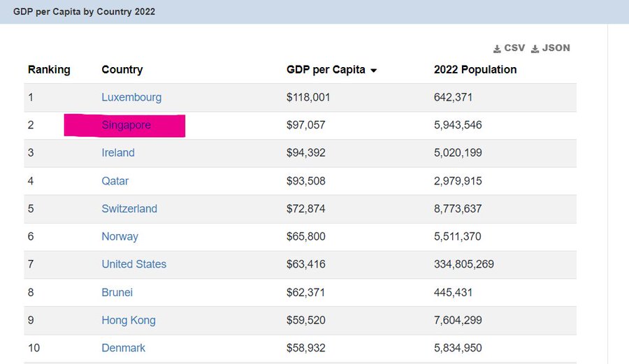
Task: Click ranking number 7 in United States row
Action: (x=31, y=264)
